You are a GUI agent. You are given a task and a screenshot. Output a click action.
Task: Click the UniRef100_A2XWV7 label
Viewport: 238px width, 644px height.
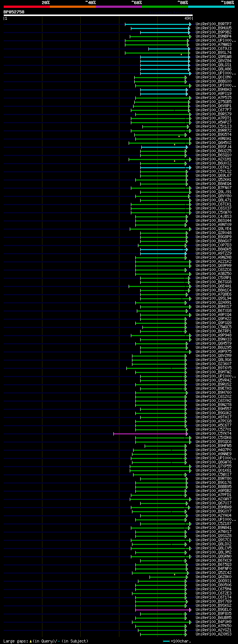point(213,499)
